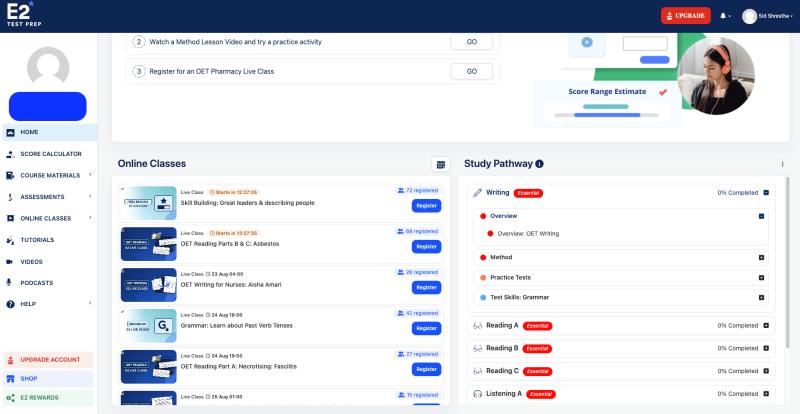800x414 pixels.
Task: Expand the Practice Tests subsection
Action: click(x=761, y=278)
